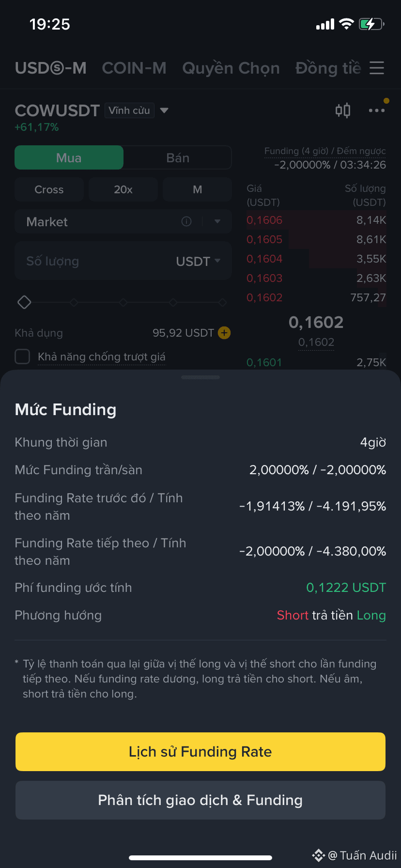Tap the yellow plus icon beside 95,92 USDT

pos(224,333)
